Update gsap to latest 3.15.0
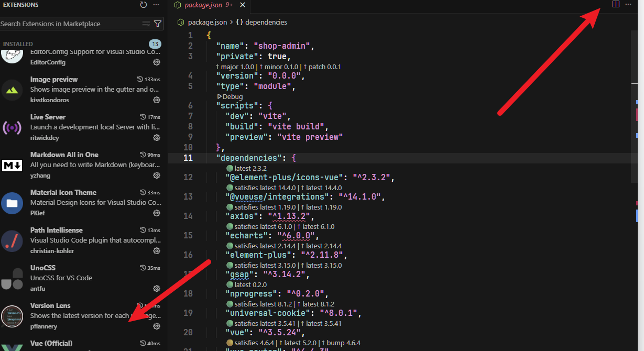The height and width of the screenshot is (351, 644). tap(321, 265)
